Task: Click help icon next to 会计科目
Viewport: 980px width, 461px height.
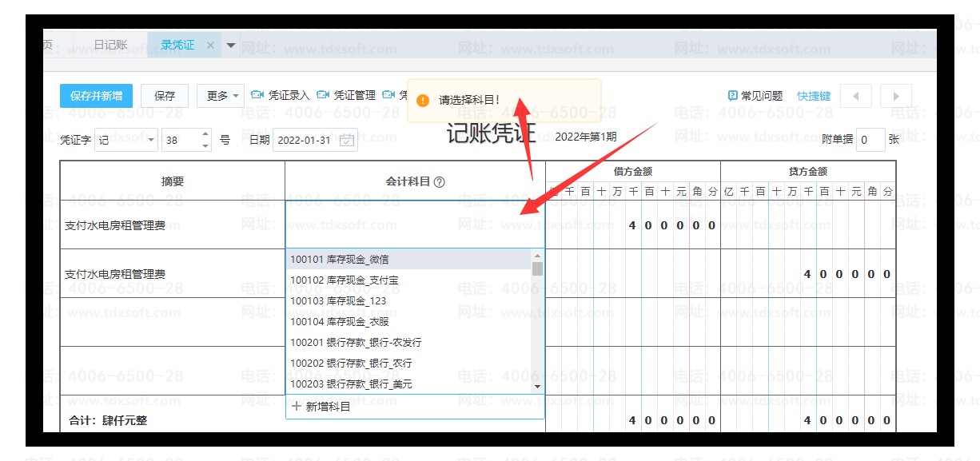Action: [x=439, y=182]
